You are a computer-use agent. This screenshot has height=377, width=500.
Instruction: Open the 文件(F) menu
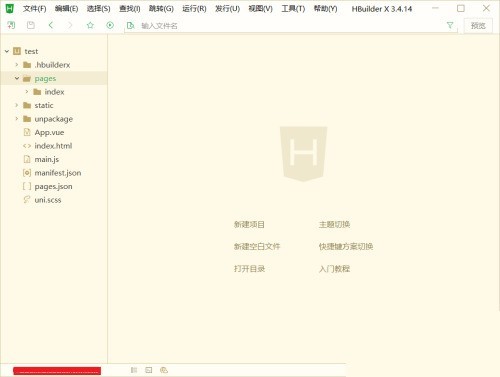[34, 9]
